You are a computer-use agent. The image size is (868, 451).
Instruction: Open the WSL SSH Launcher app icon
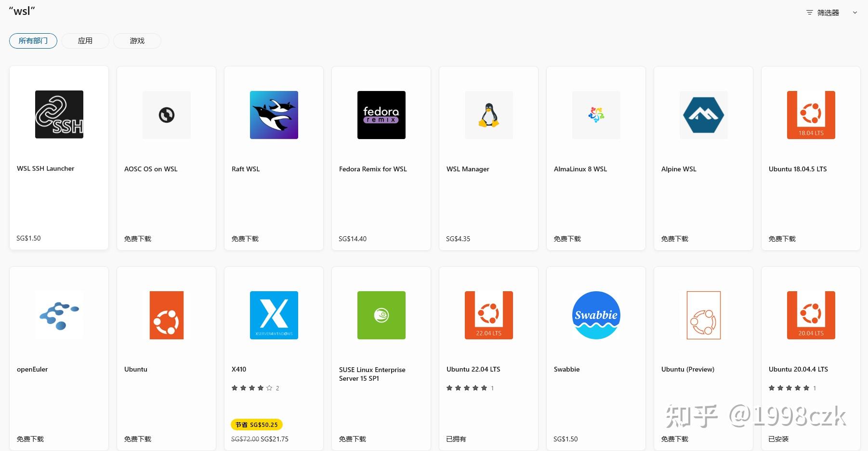(x=59, y=115)
